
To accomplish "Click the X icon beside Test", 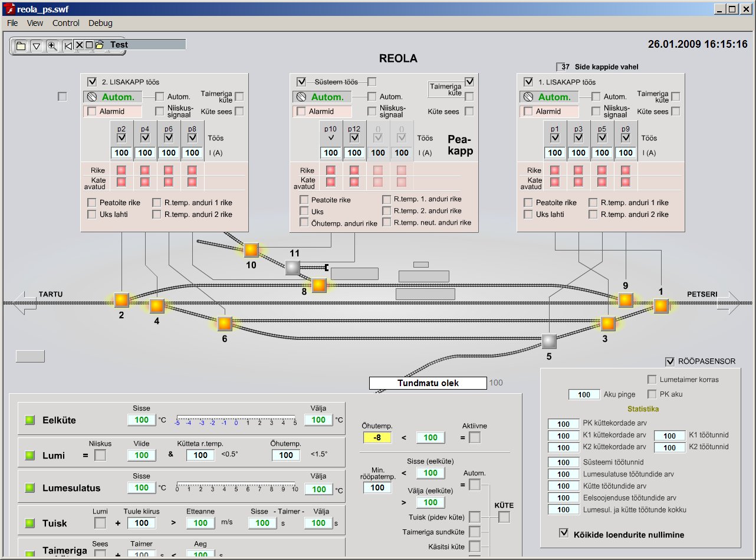I will coord(79,45).
